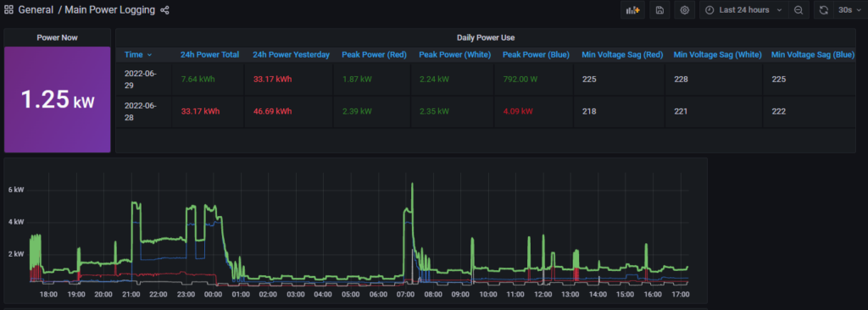This screenshot has height=310, width=868.
Task: Click the 6 kW y-axis label
Action: tap(15, 190)
